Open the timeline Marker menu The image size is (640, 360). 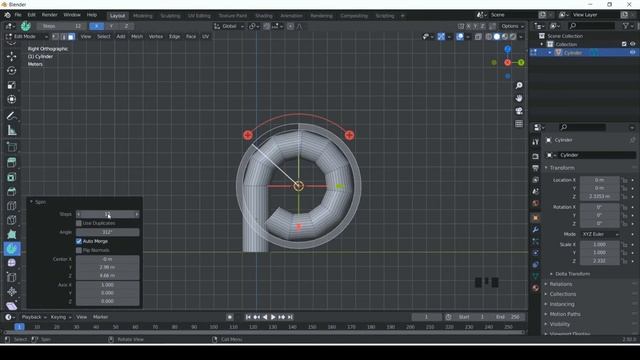click(x=100, y=317)
